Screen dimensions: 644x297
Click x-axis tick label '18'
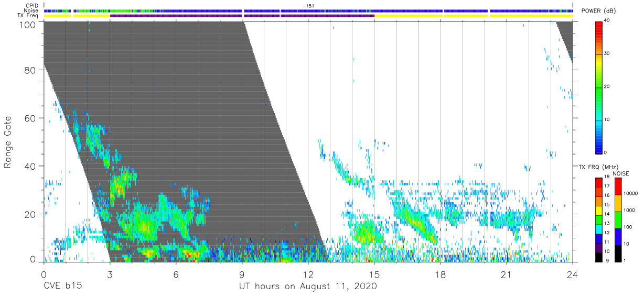click(441, 275)
